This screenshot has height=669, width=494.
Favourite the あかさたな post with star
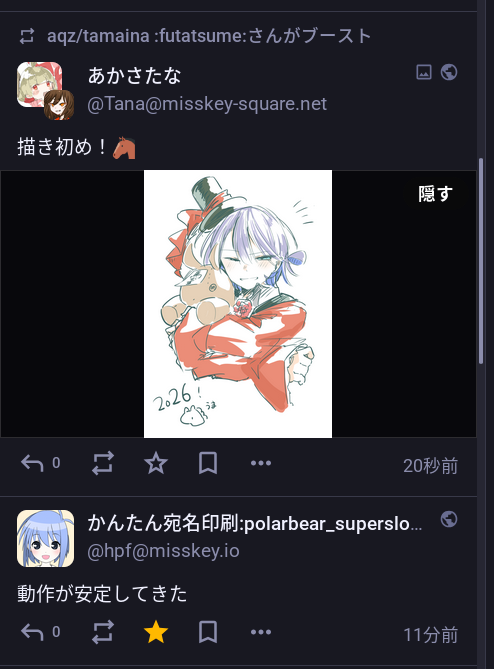click(156, 463)
